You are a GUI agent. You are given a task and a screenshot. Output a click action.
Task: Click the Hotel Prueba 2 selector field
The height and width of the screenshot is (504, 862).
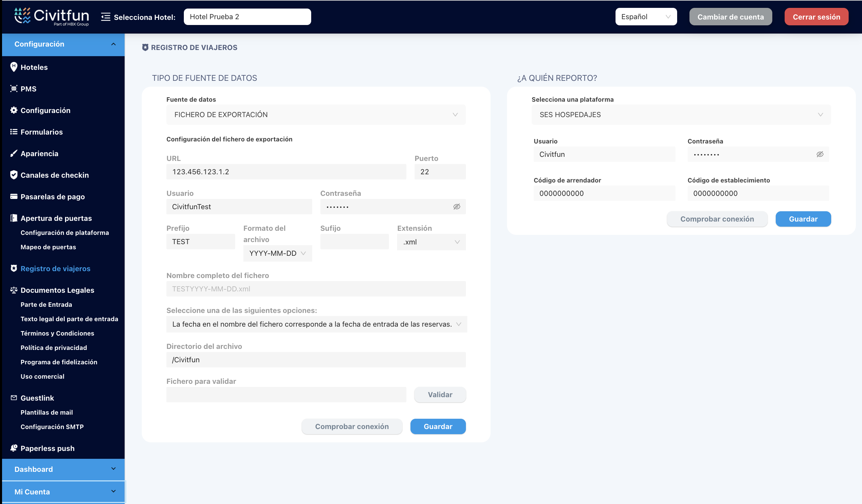point(247,17)
